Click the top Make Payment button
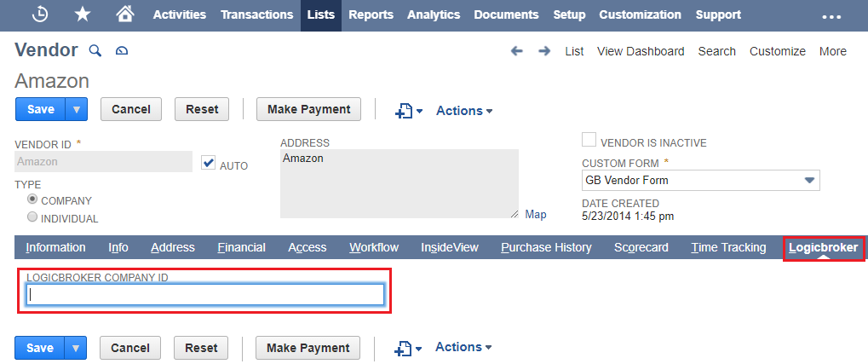This screenshot has height=364, width=868. coord(308,109)
